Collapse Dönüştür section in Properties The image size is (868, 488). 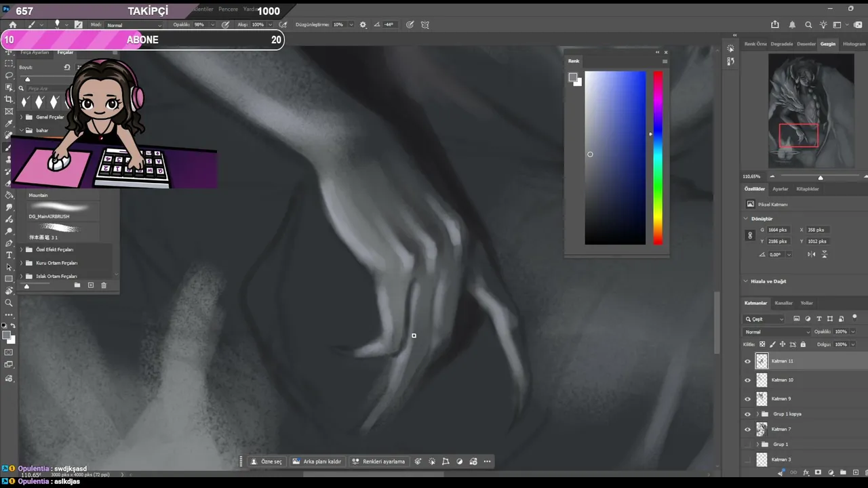746,219
